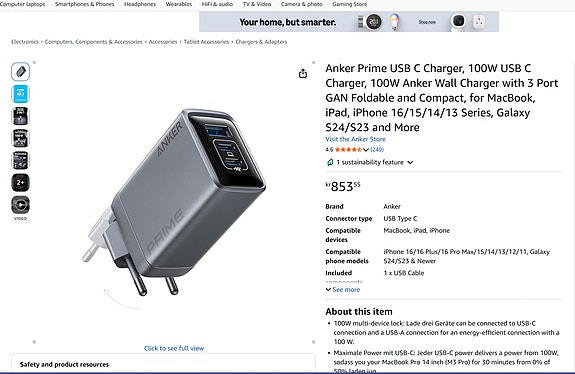
Task: Go to Gaming Store menu item
Action: (349, 4)
